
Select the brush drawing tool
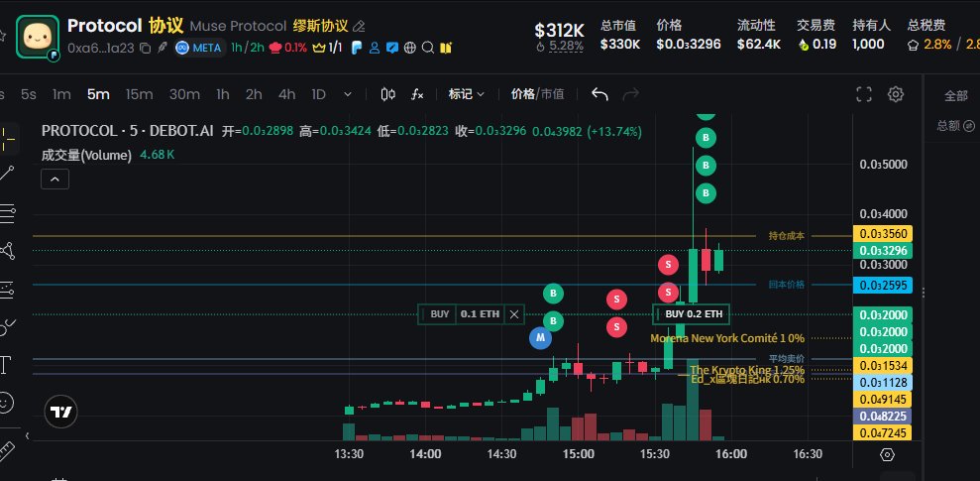8,326
